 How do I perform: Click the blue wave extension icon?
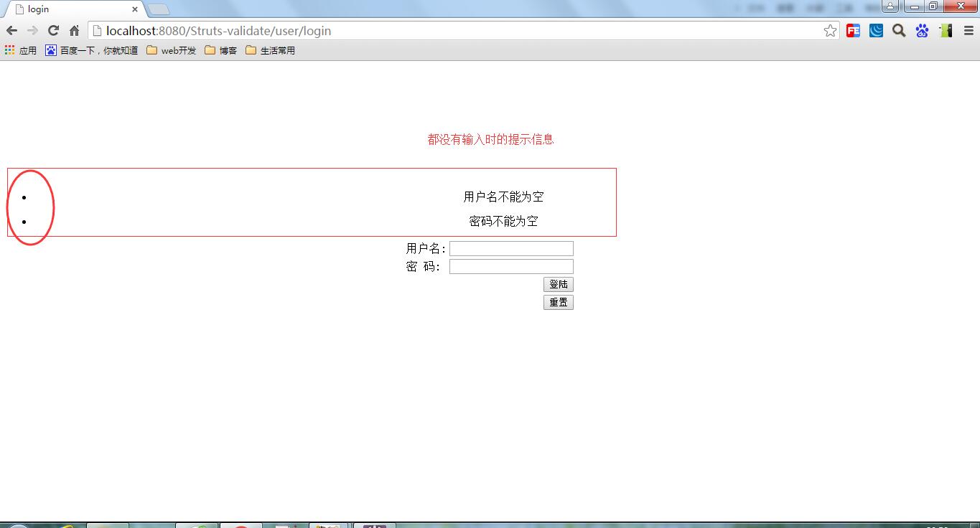(876, 30)
